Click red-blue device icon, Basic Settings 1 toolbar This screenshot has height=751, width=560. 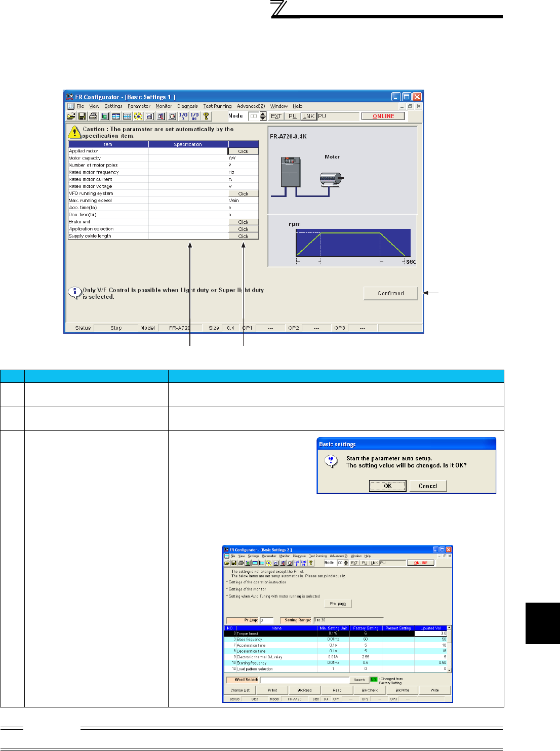[161, 116]
